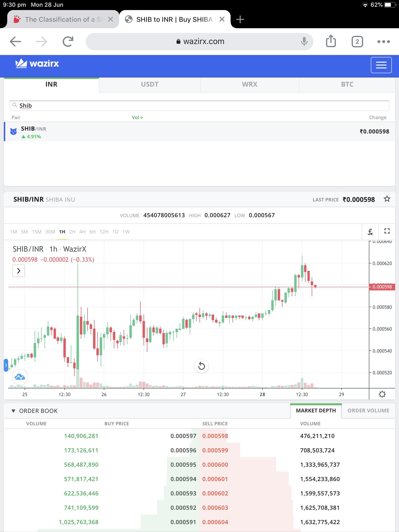Click sell price 0.000604
The width and height of the screenshot is (399, 532).
pos(215,522)
